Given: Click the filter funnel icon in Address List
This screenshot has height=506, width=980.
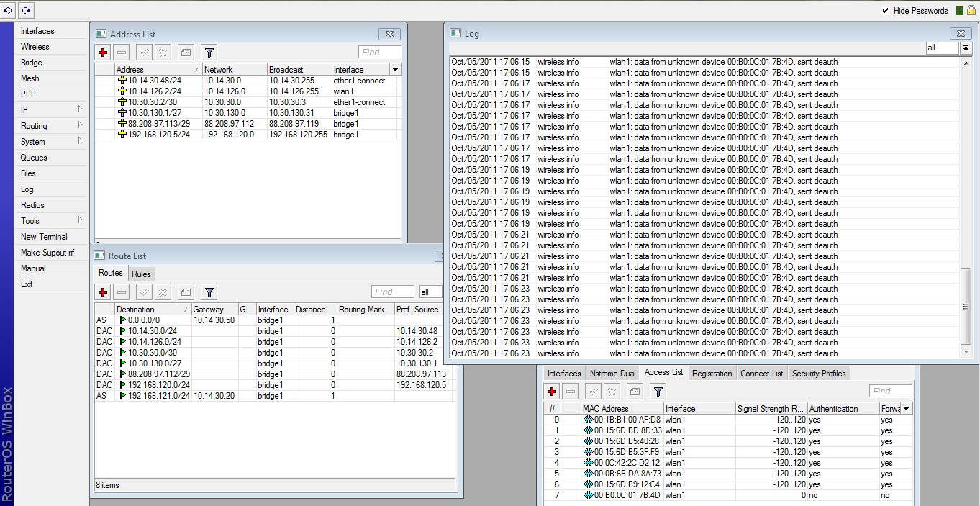Looking at the screenshot, I should click(209, 53).
